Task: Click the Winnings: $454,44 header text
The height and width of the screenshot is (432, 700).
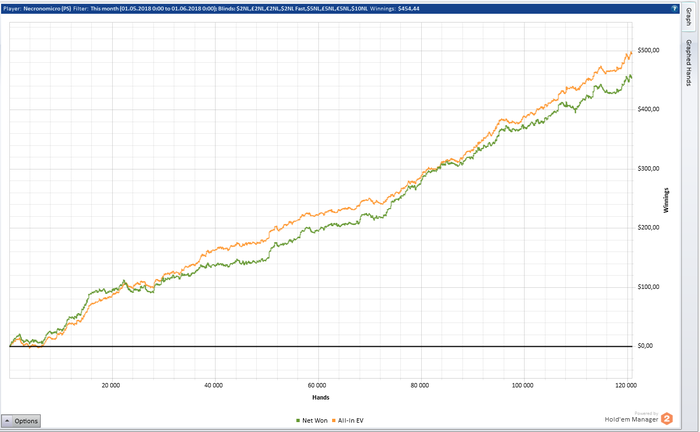Action: click(x=395, y=8)
